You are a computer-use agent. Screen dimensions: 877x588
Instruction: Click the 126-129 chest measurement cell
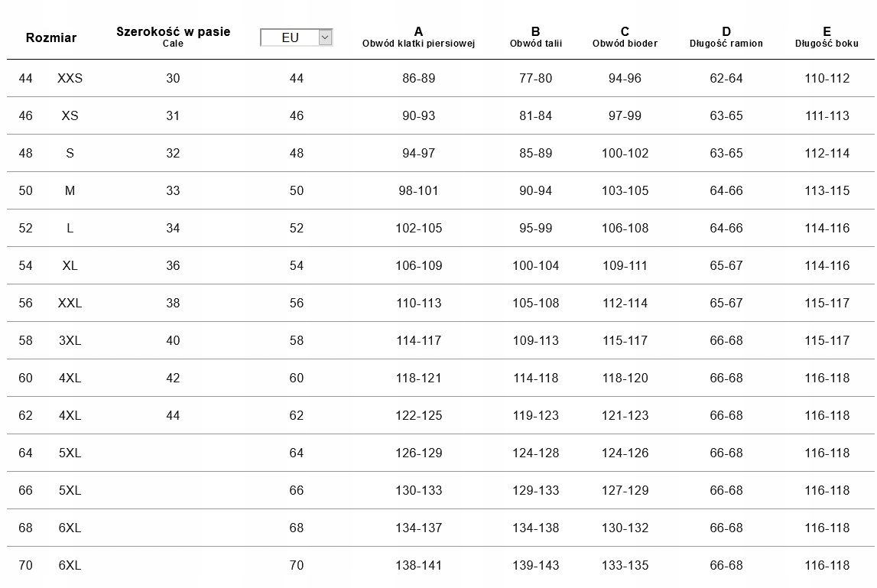click(x=418, y=453)
